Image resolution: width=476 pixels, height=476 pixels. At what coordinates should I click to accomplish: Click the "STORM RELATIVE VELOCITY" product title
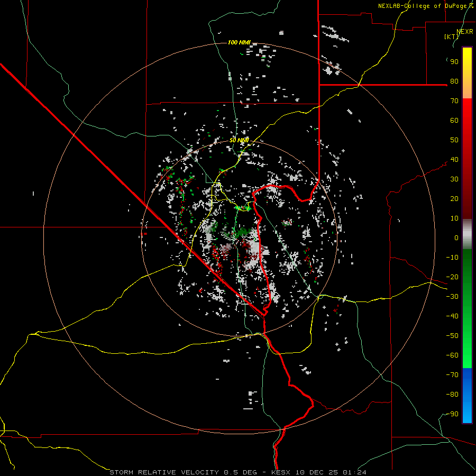pos(164,472)
